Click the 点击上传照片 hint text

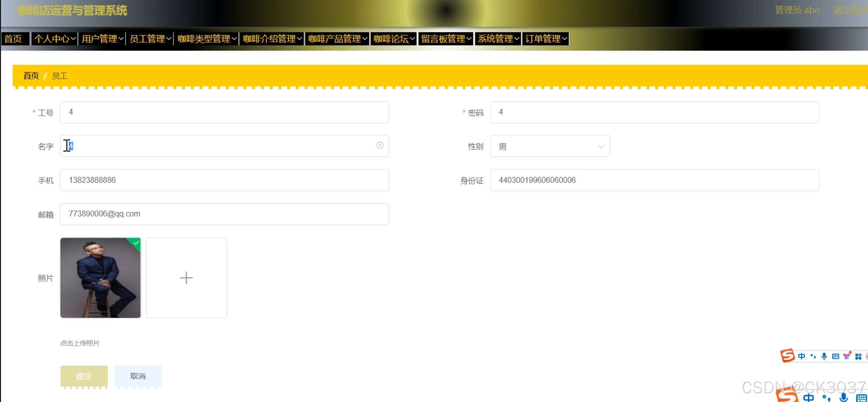80,343
